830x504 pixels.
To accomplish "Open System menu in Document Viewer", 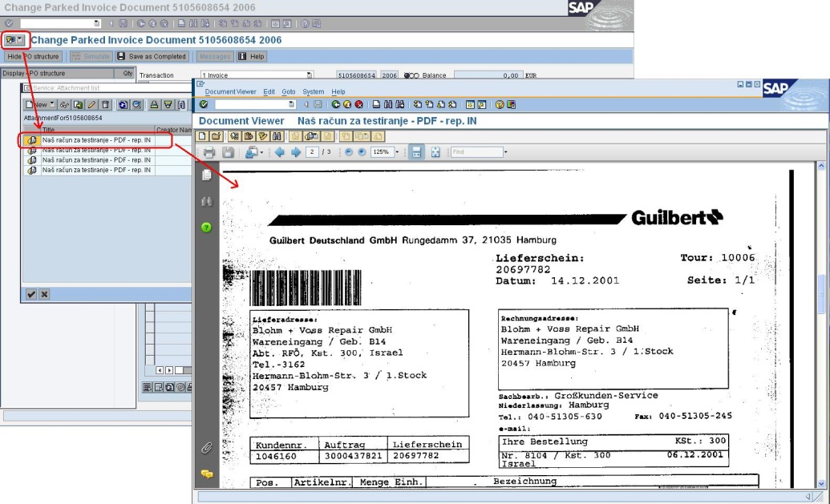I will (313, 91).
